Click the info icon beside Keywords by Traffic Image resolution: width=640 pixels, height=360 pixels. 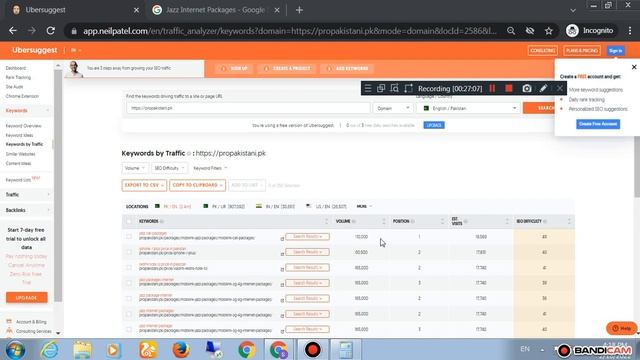189,153
